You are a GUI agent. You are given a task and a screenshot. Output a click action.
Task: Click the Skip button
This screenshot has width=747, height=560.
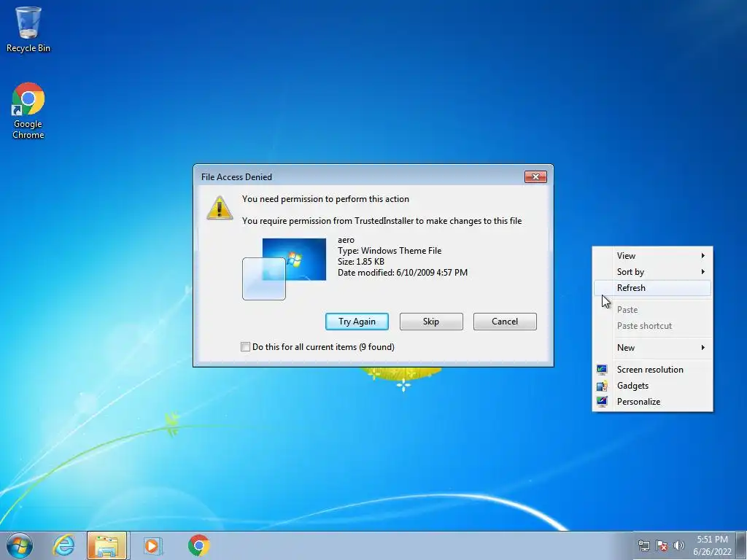[x=431, y=322]
